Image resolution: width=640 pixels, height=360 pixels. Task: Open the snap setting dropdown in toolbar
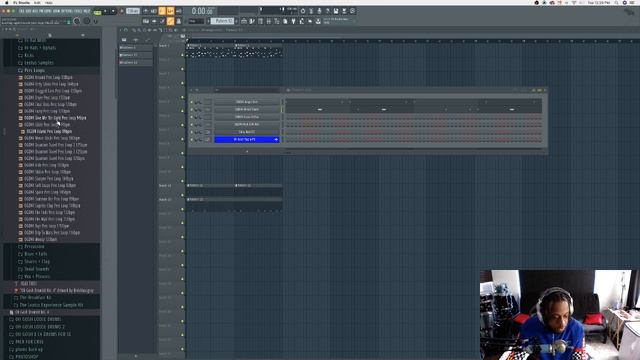point(196,21)
